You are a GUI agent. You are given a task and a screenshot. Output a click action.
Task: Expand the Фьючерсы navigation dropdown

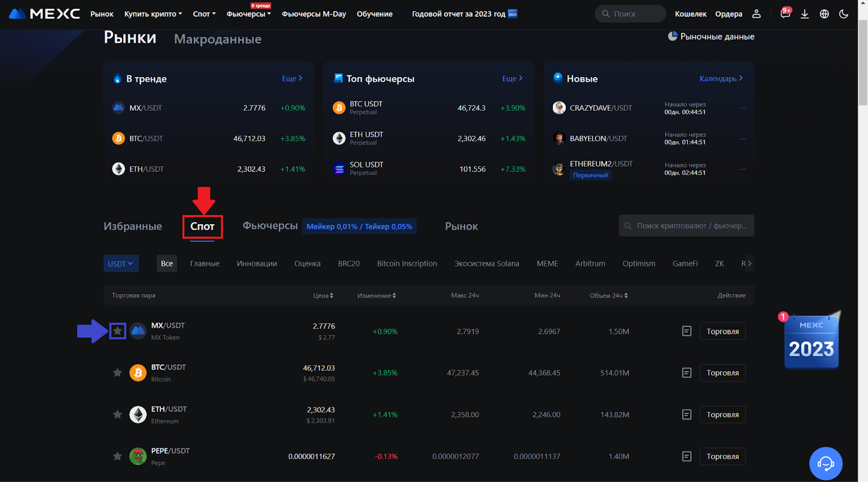pos(248,14)
